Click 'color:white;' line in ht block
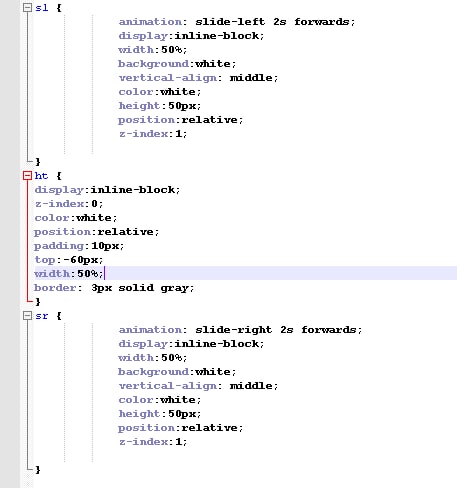The image size is (457, 488). click(x=76, y=218)
